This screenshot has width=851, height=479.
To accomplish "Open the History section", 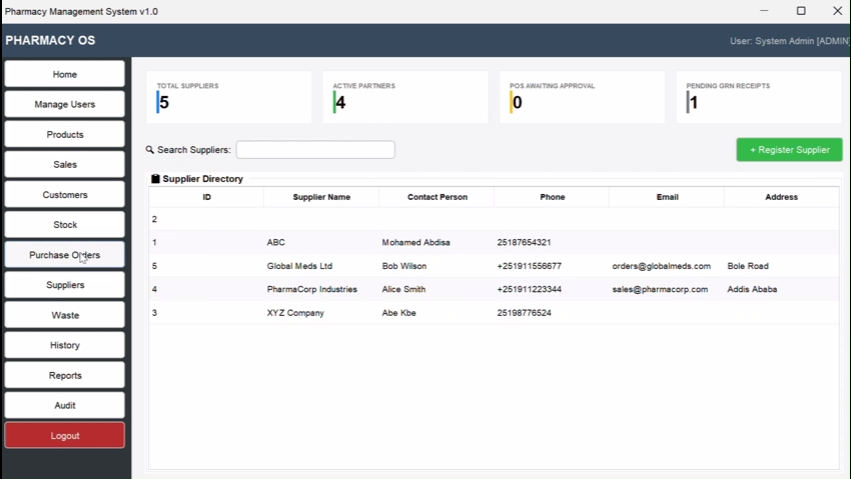I will pyautogui.click(x=65, y=345).
